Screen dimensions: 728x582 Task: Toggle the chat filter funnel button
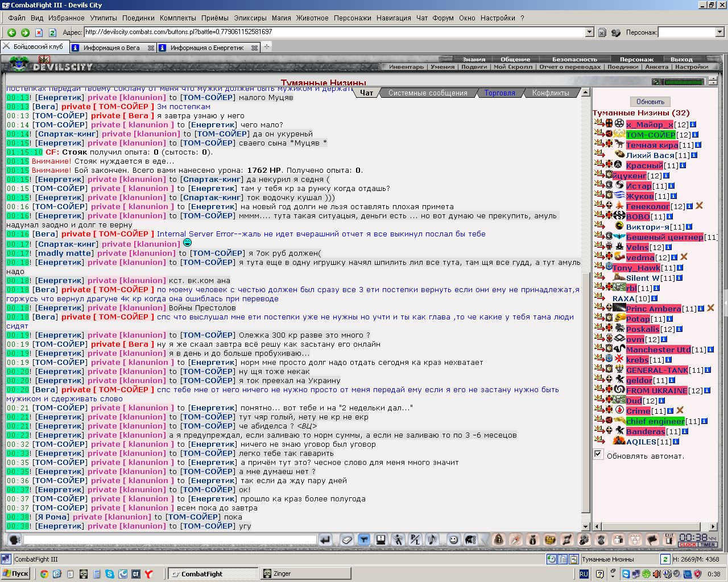click(364, 539)
